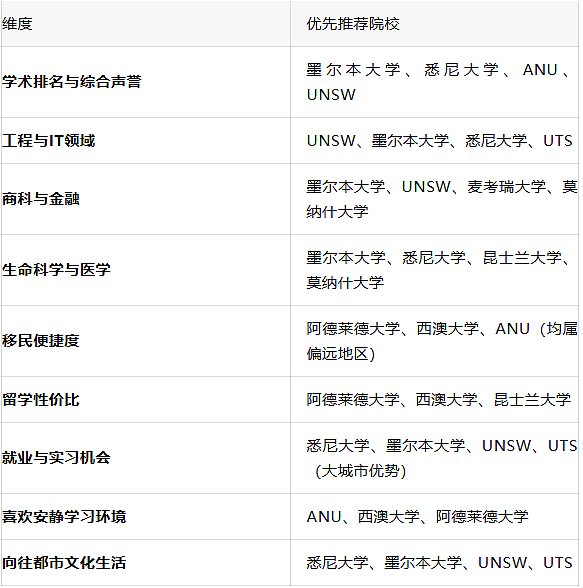This screenshot has width=583, height=588.
Task: Select the 工程与IT领域 row label
Action: [x=48, y=141]
